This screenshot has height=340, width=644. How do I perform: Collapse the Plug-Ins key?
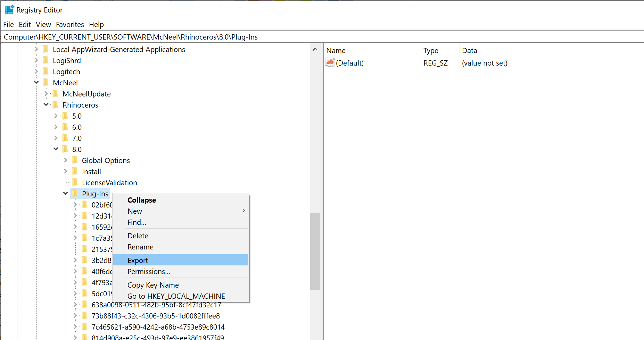[x=66, y=193]
